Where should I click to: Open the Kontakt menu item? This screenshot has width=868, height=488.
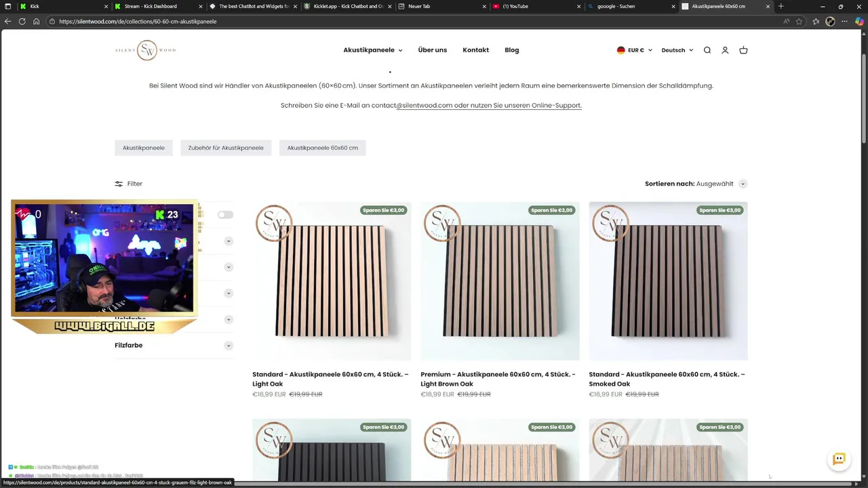[x=475, y=50]
